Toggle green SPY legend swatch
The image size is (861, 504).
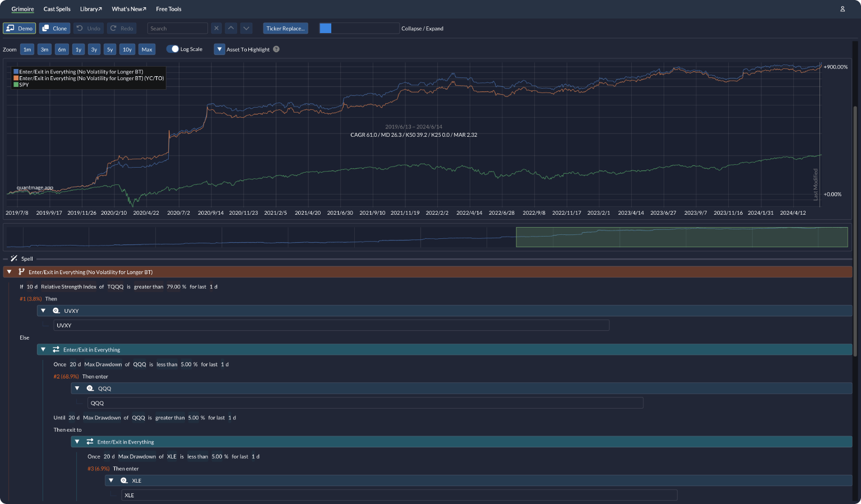coord(16,85)
